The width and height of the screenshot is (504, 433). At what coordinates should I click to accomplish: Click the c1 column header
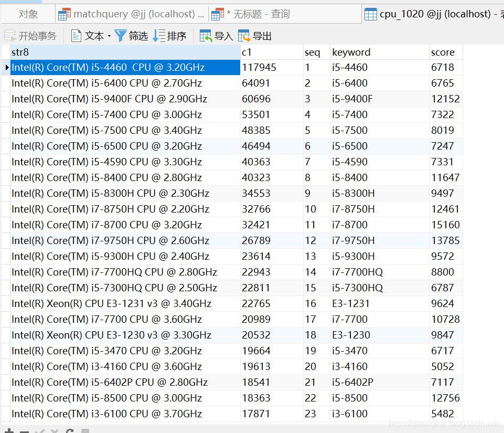(x=272, y=52)
